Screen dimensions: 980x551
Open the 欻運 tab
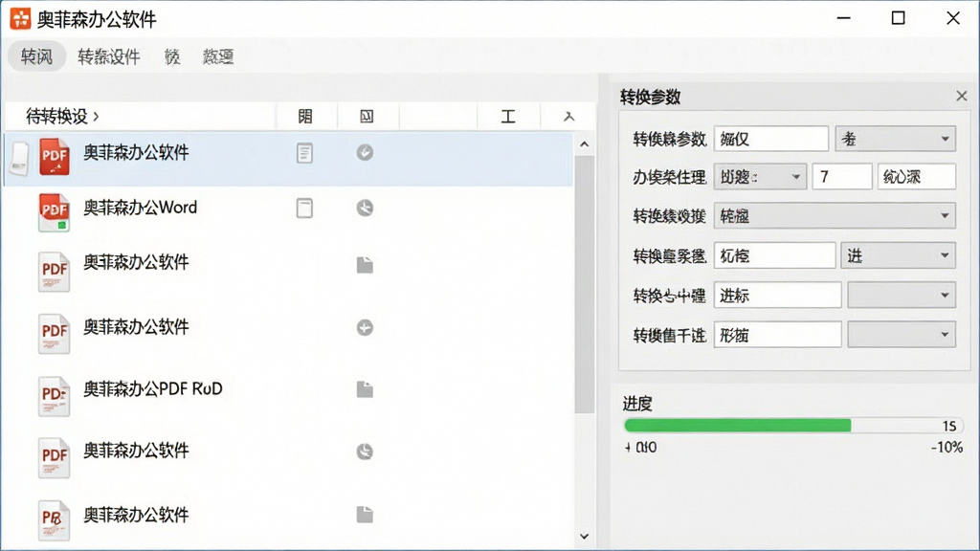[218, 56]
